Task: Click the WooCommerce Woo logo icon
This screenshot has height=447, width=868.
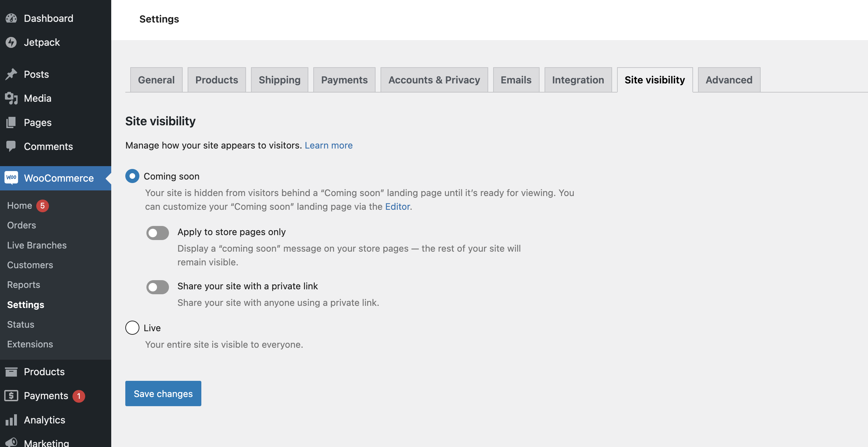Action: 12,178
